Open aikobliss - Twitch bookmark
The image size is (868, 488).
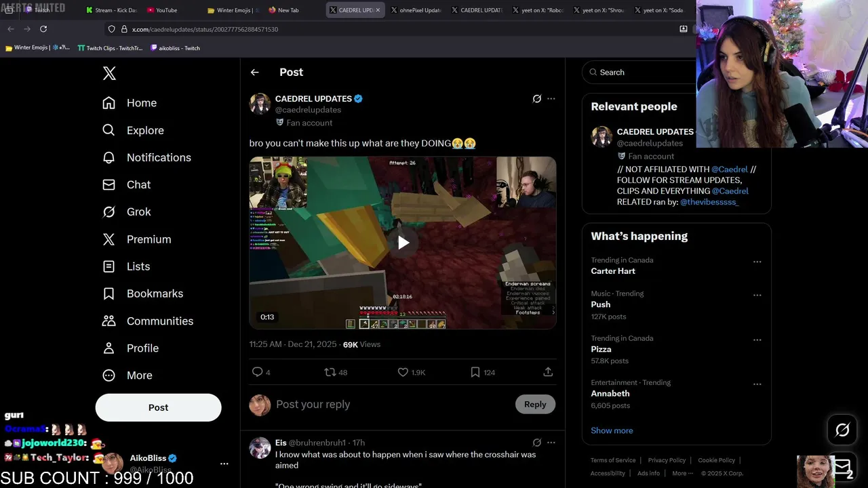tap(175, 48)
